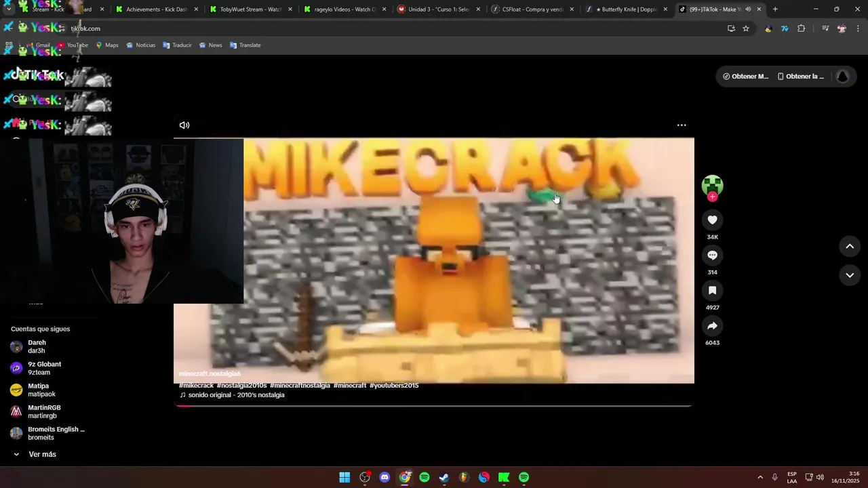Open FL Studio from the taskbar
868x488 pixels.
(464, 477)
